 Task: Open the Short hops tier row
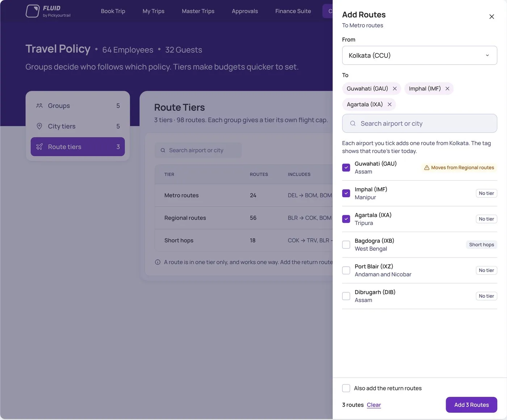coord(244,241)
